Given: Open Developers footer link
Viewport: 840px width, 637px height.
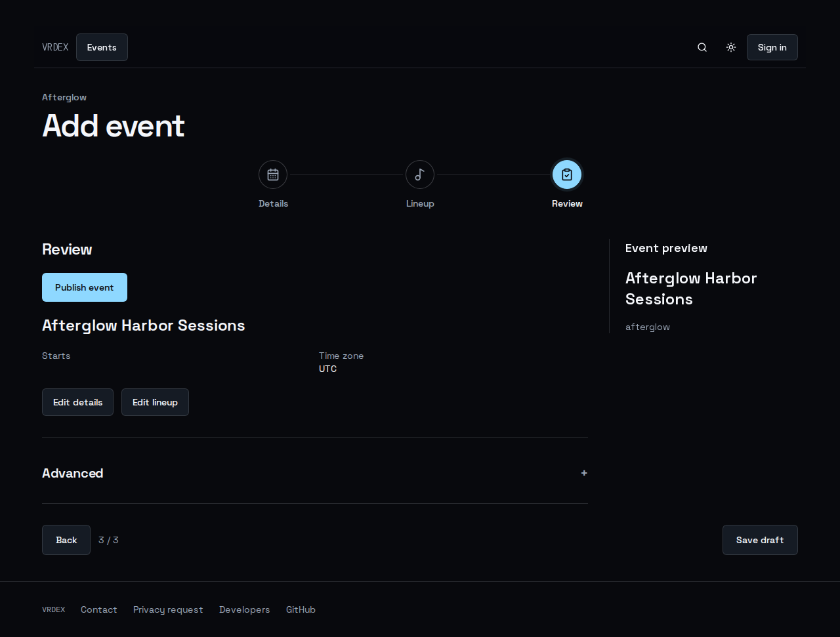Looking at the screenshot, I should click(x=245, y=609).
